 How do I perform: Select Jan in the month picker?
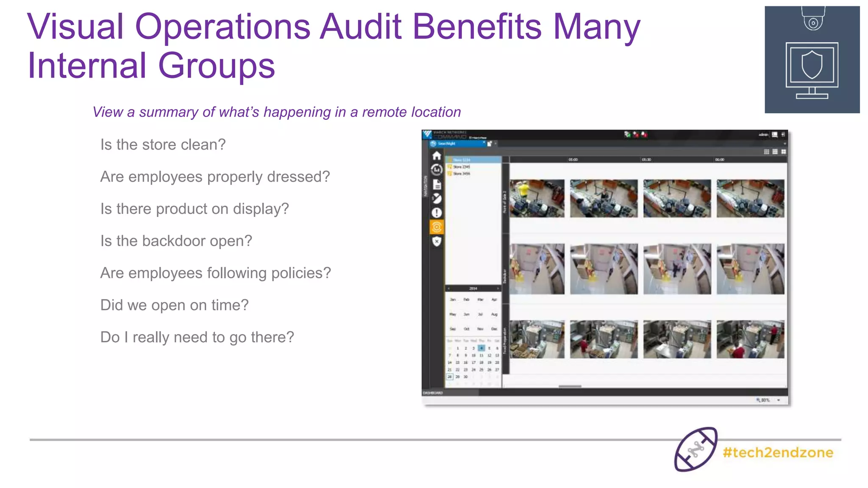pos(453,299)
